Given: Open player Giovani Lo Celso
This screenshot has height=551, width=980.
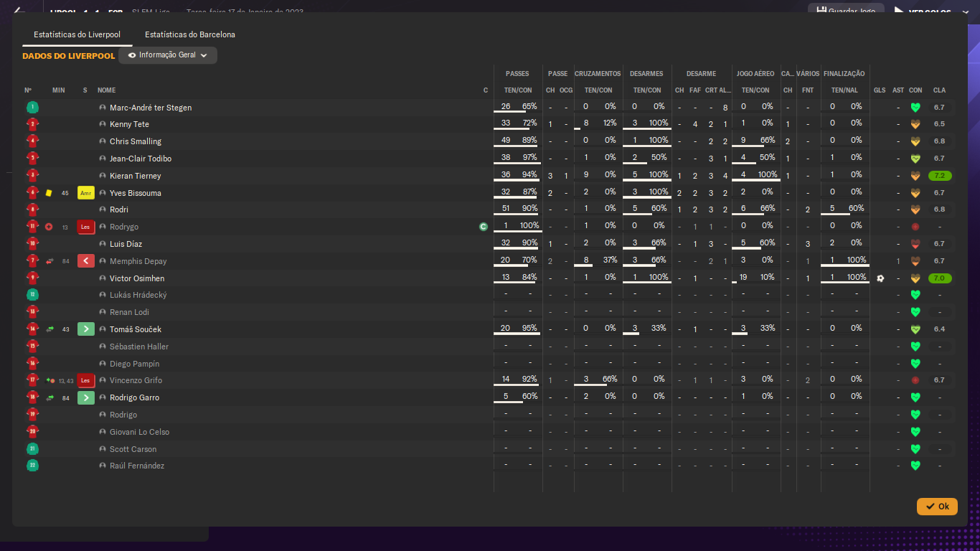Looking at the screenshot, I should 139,432.
